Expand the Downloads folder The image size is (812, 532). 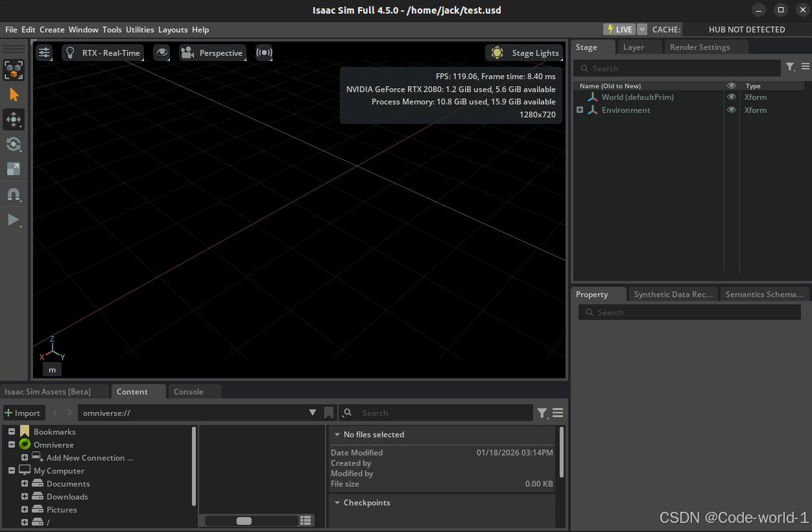pyautogui.click(x=25, y=496)
